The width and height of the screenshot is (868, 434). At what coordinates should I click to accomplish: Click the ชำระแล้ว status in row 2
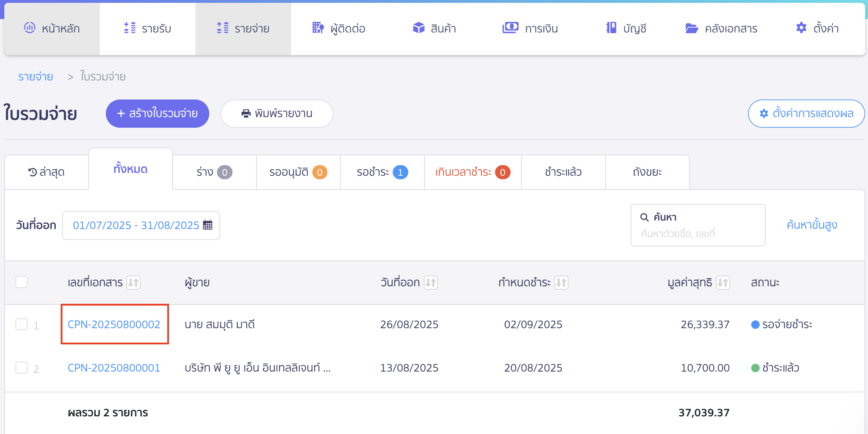[x=775, y=368]
